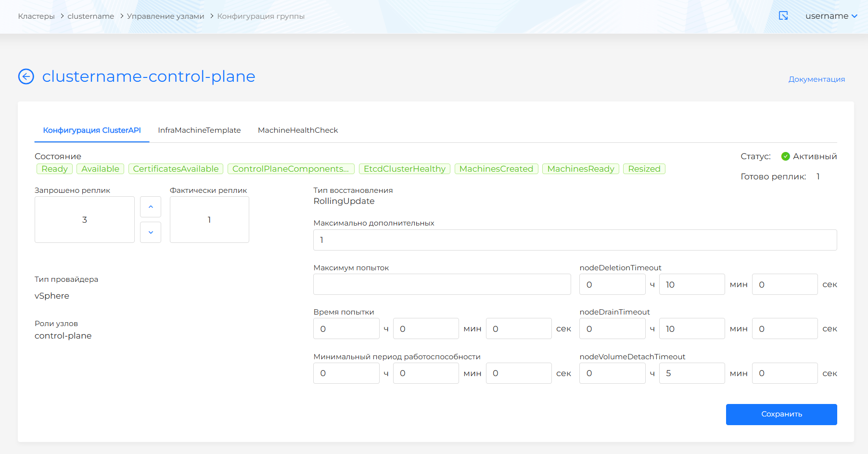The image size is (868, 454).
Task: Switch to the InfraMachineTemplate tab
Action: 199,130
